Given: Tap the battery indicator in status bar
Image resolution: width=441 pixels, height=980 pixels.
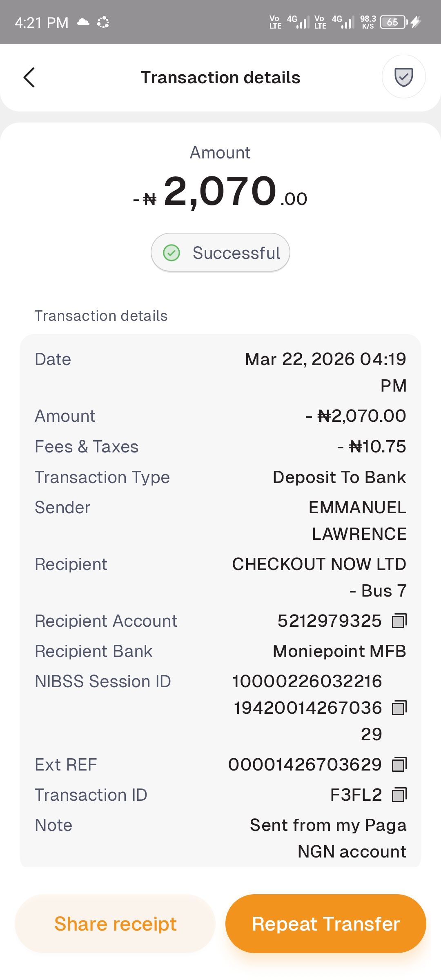Looking at the screenshot, I should tap(393, 22).
